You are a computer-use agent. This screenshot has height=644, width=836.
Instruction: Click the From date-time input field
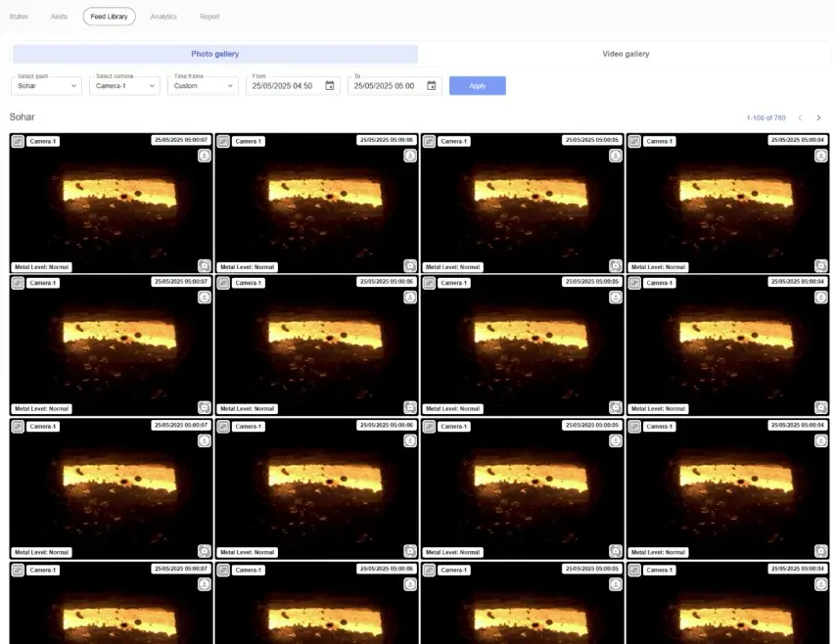(282, 86)
